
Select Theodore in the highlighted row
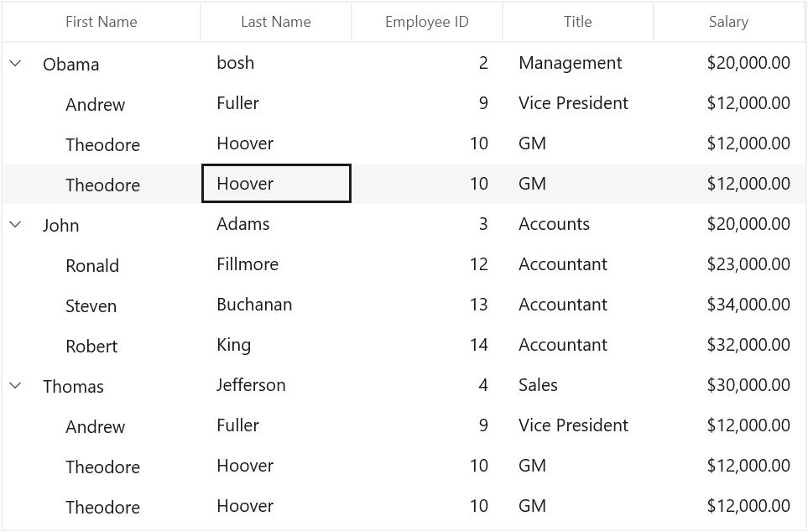[x=102, y=185]
